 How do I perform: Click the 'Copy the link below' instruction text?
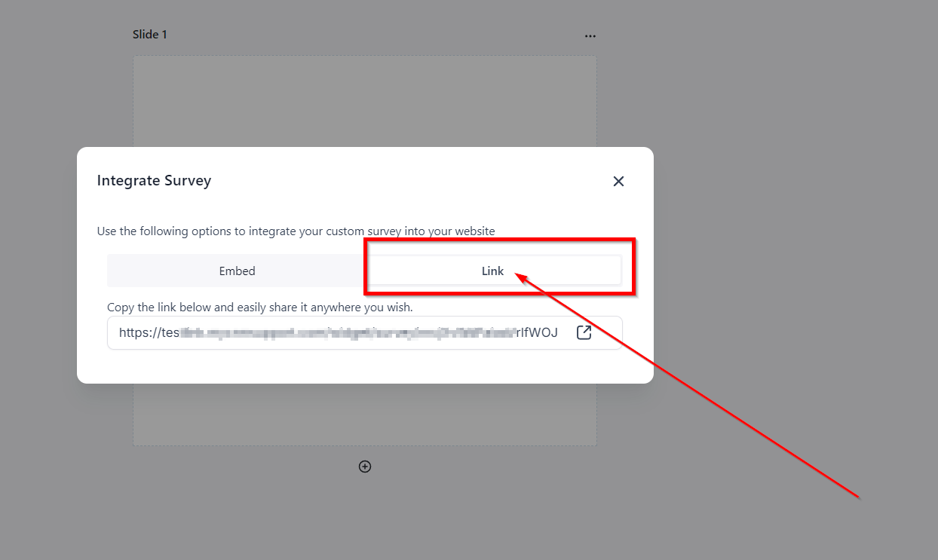pos(260,308)
